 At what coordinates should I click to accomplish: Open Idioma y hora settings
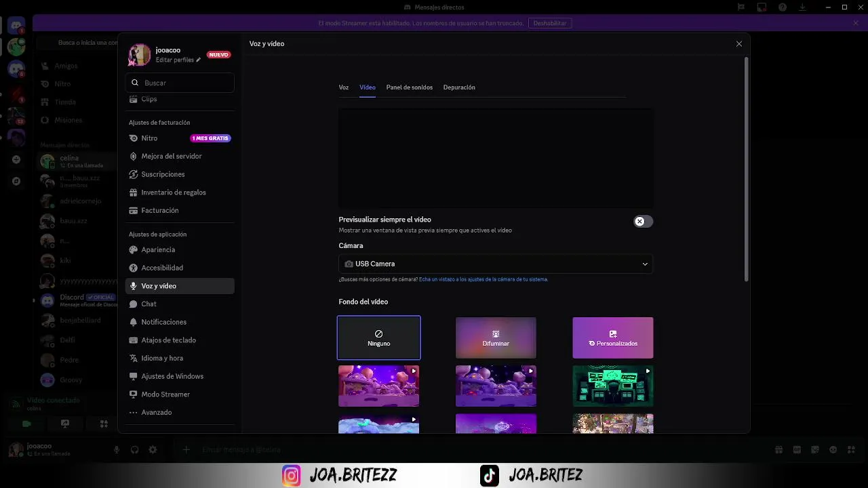(x=180, y=358)
